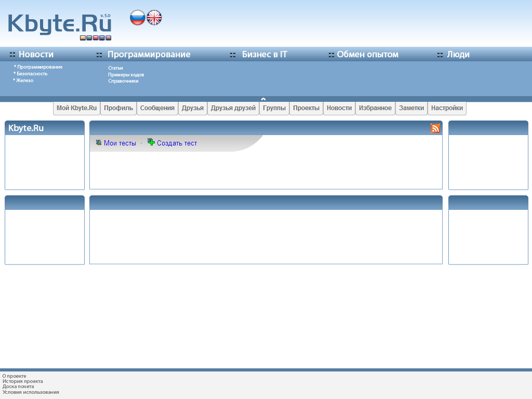
Task: Open the Статьи link
Action: [x=115, y=68]
